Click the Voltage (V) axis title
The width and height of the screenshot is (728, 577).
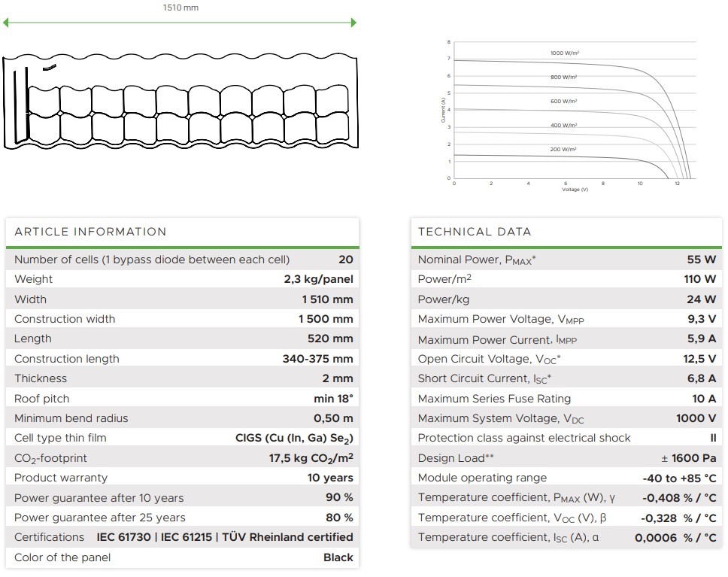[575, 190]
